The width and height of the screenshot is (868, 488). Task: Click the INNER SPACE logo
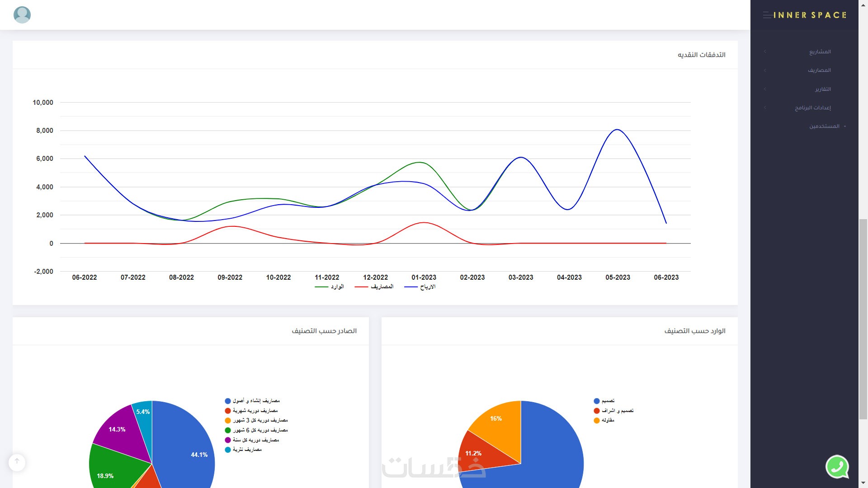(x=809, y=15)
